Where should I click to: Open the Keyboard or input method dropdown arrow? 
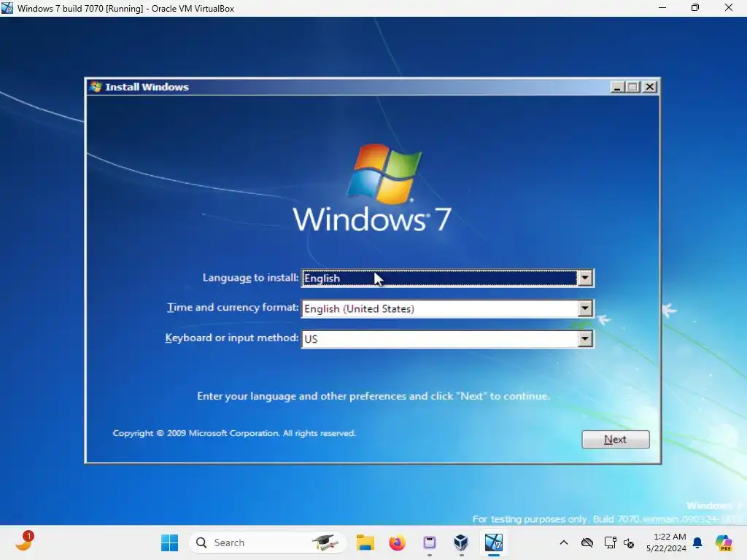click(584, 338)
